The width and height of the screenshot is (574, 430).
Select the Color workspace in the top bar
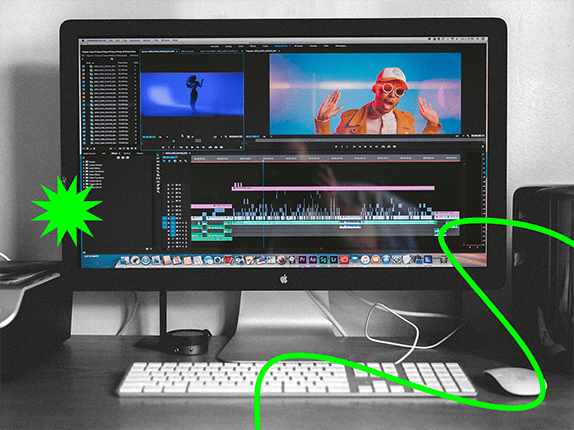point(241,46)
